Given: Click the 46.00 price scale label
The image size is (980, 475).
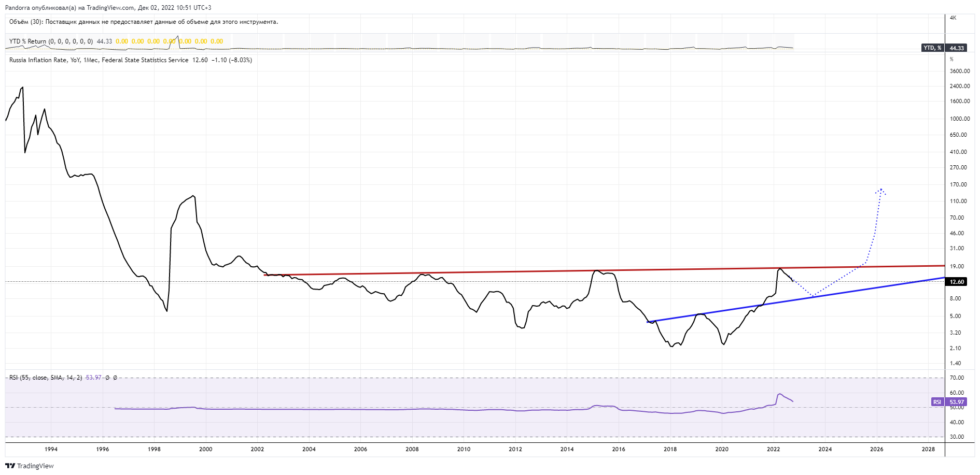Looking at the screenshot, I should 957,233.
